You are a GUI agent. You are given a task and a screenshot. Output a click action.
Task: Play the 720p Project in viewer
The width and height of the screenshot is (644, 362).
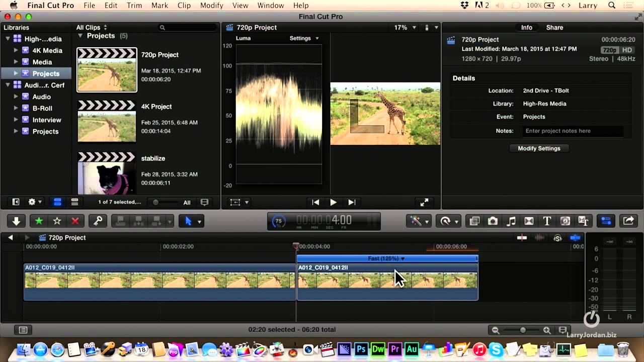pyautogui.click(x=333, y=202)
